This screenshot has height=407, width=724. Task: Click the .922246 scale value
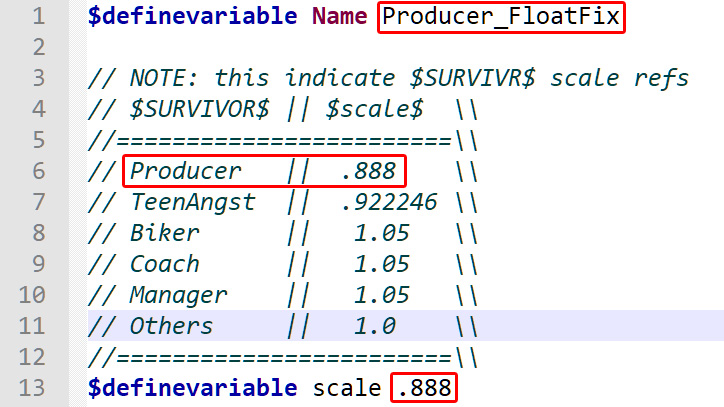388,202
